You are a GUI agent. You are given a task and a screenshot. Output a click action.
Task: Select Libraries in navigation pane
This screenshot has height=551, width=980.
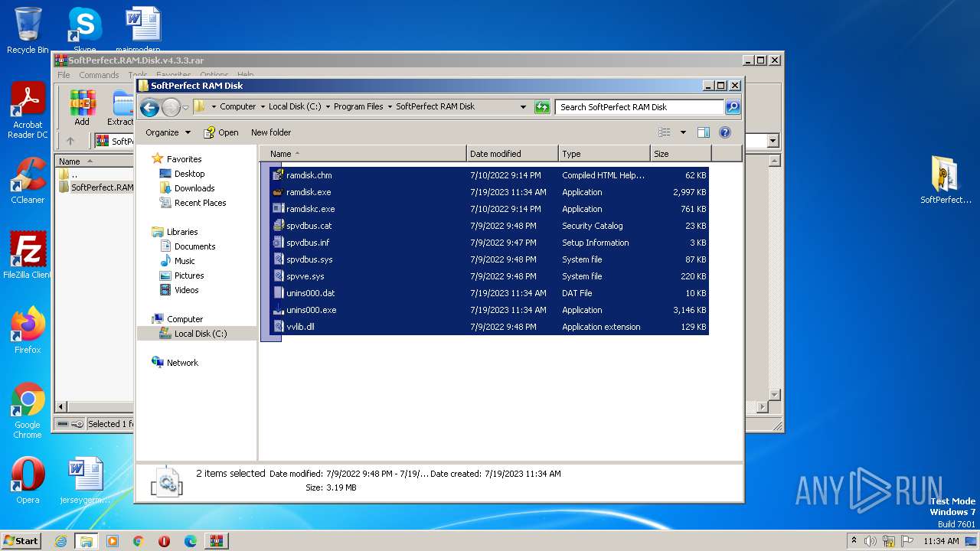175,232
